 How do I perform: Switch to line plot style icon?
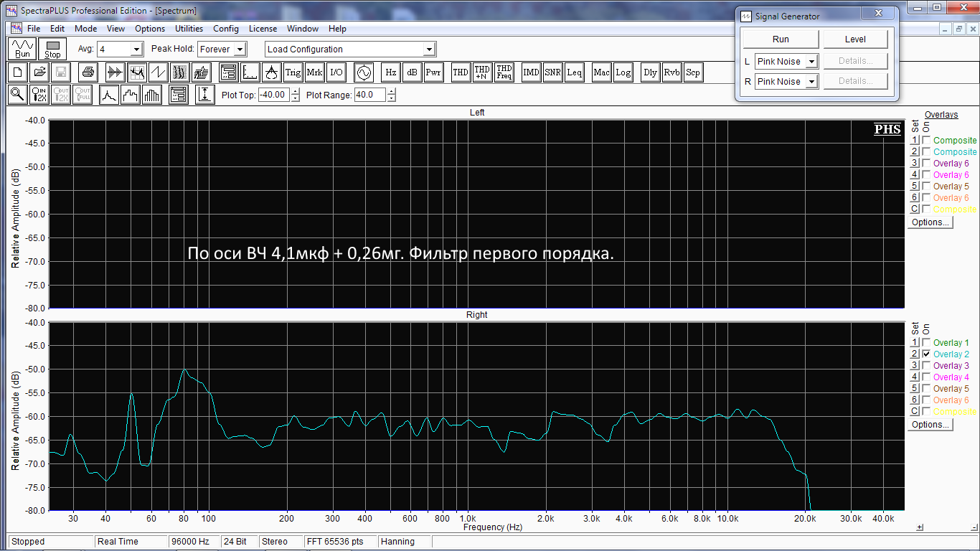click(x=109, y=95)
